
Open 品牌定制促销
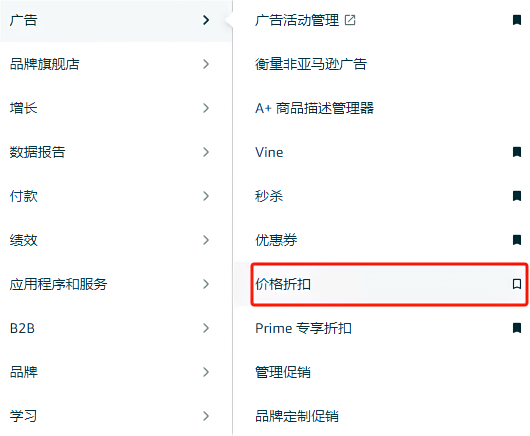[297, 416]
